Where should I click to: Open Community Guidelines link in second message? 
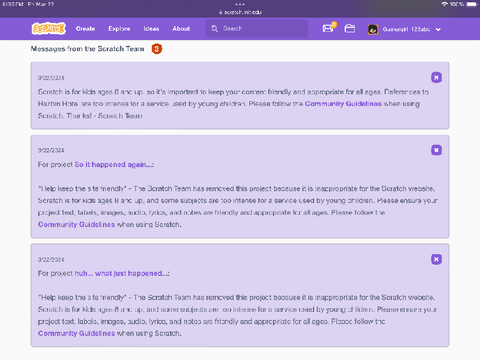76,224
